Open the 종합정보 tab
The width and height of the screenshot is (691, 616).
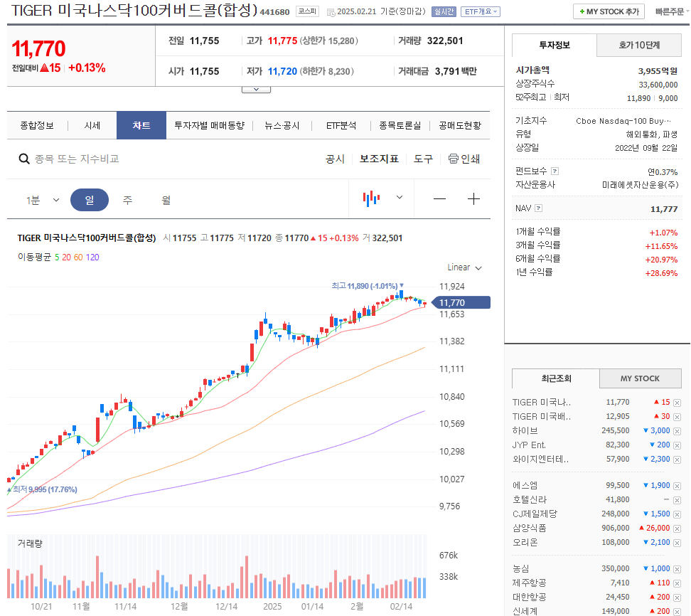(x=37, y=126)
